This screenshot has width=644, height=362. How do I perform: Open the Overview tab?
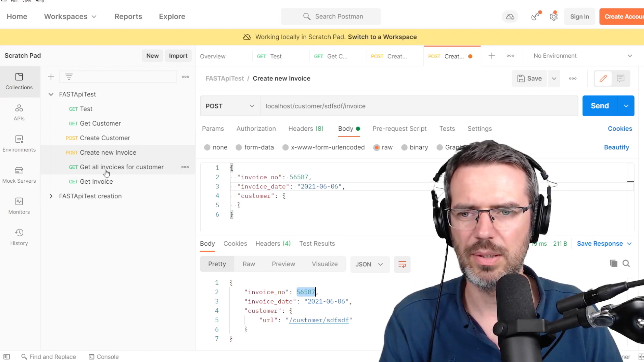[213, 56]
